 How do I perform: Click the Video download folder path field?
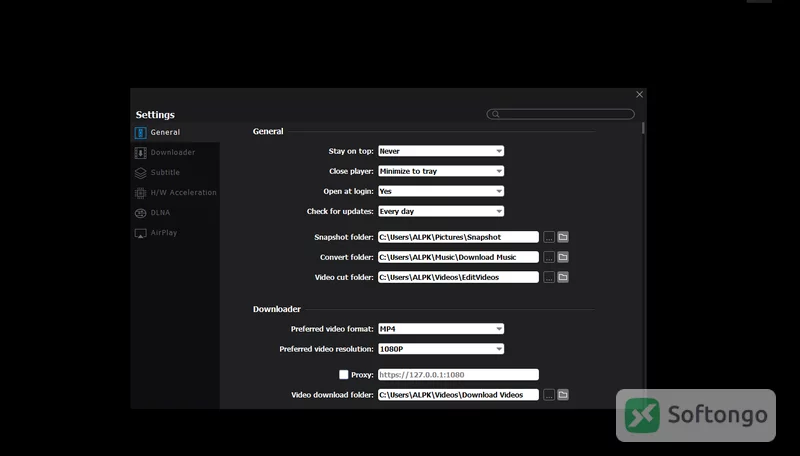[x=458, y=395]
